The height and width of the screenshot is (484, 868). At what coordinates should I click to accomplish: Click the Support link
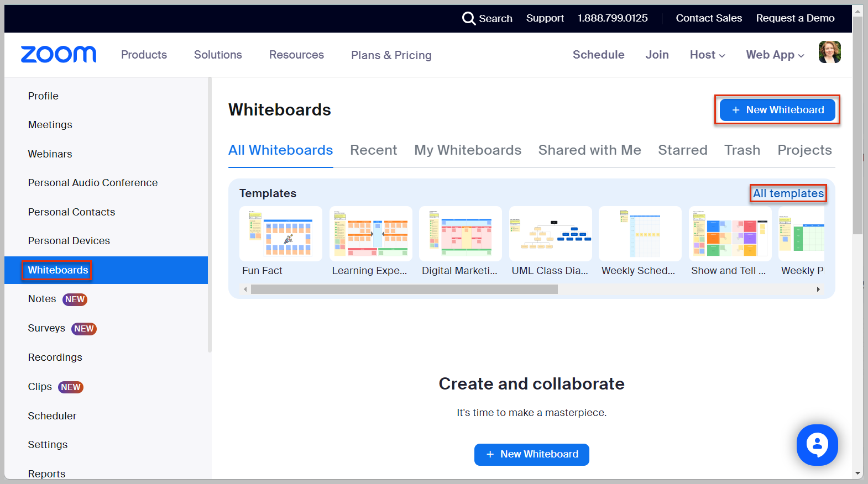[545, 18]
